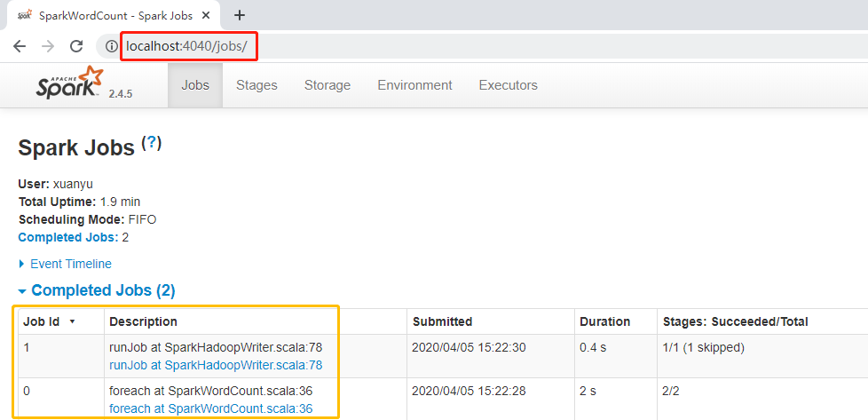Close the SparkWordCount browser tab
The image size is (868, 420).
pos(206,15)
